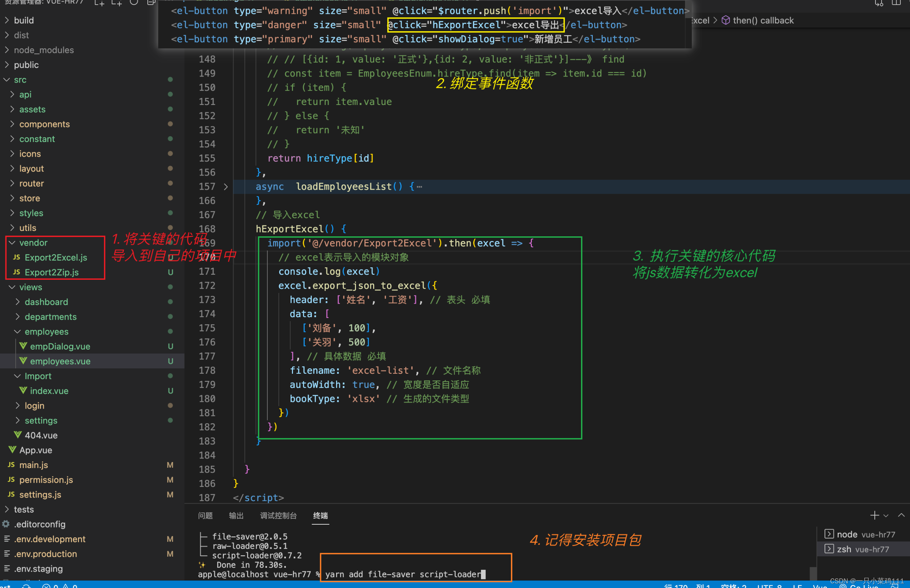Switch to the 问题 panel tab

pyautogui.click(x=205, y=516)
